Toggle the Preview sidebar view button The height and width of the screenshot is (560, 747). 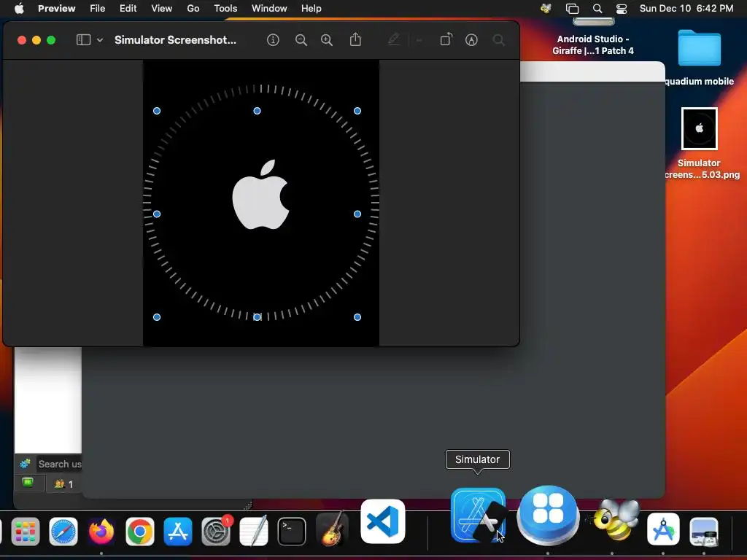83,40
